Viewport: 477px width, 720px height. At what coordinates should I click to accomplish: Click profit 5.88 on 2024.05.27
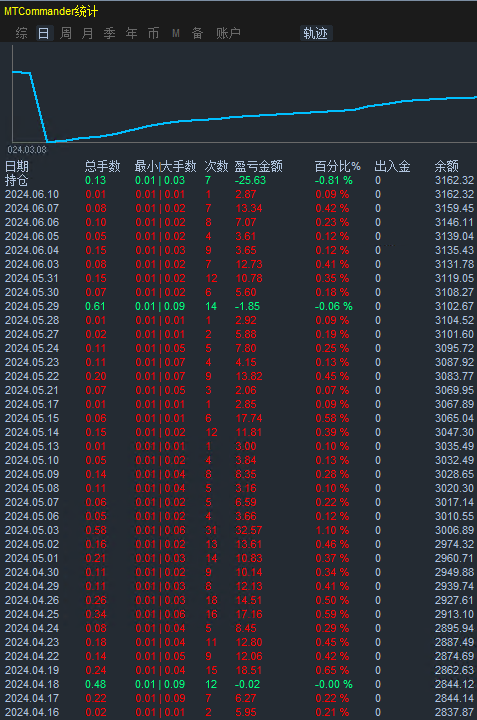[x=246, y=334]
